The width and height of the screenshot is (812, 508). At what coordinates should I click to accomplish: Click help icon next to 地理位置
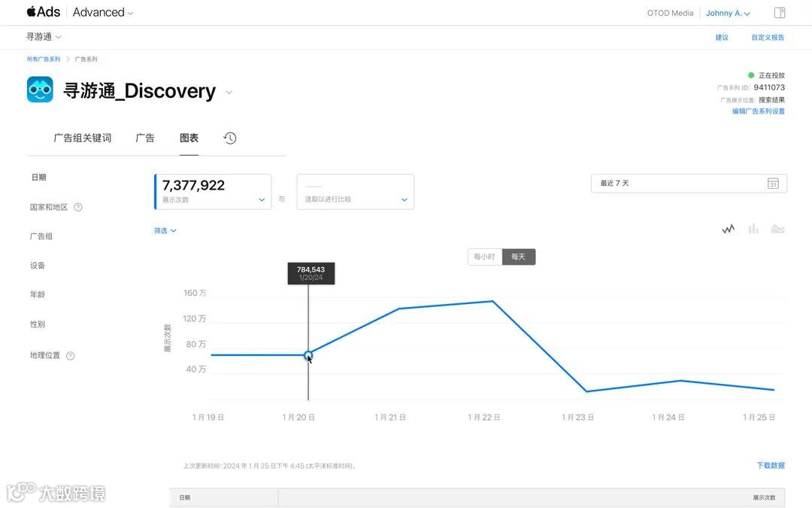click(x=71, y=355)
